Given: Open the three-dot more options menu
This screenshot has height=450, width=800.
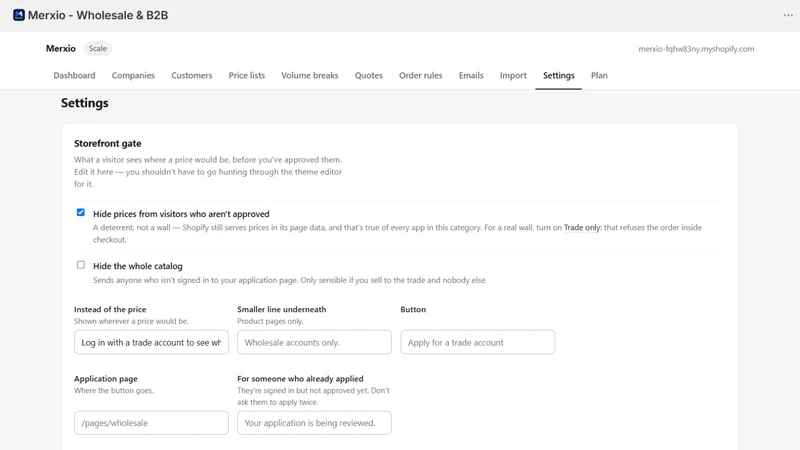Looking at the screenshot, I should click(x=788, y=15).
